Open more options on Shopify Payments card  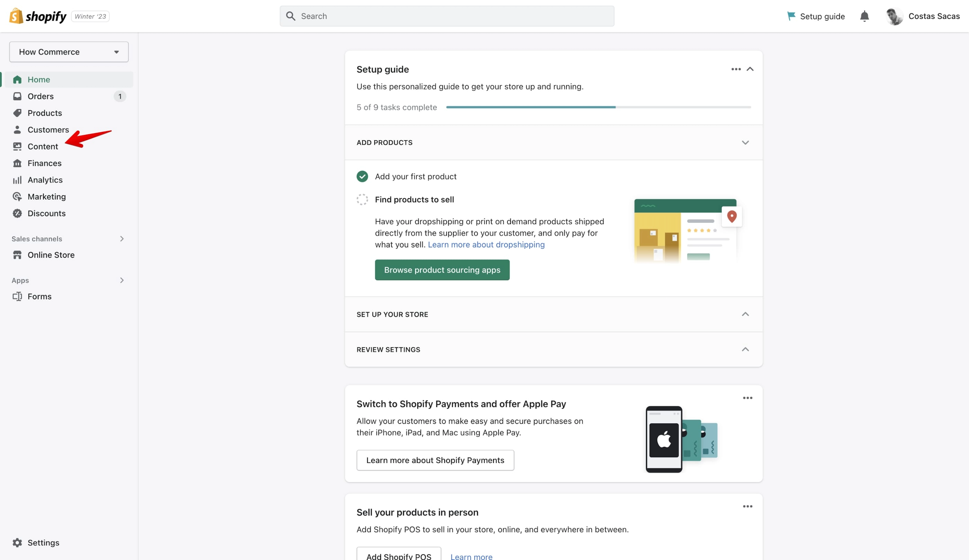(x=748, y=398)
